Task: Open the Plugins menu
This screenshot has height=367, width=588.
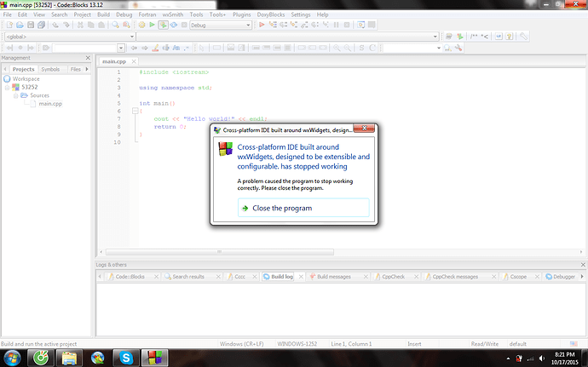Action: [x=241, y=14]
